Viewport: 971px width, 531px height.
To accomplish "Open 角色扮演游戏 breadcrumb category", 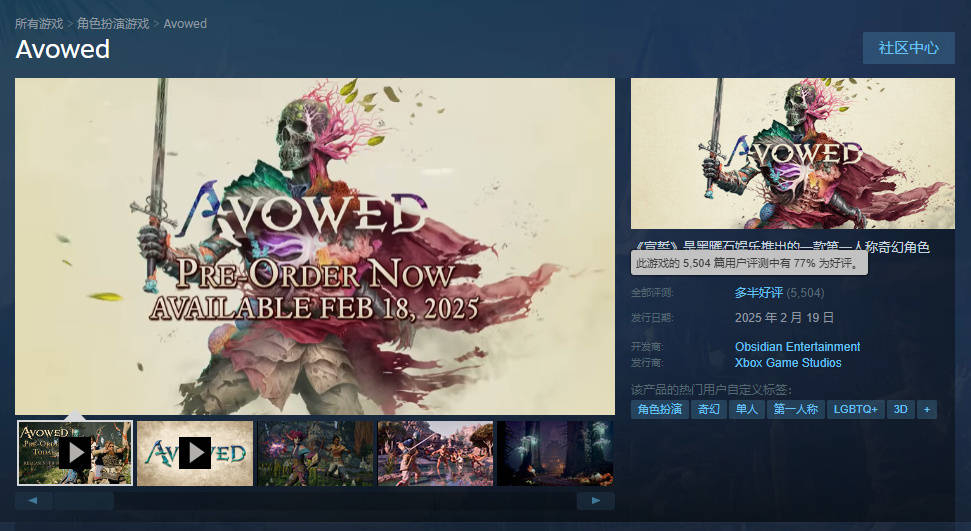I will (x=113, y=24).
